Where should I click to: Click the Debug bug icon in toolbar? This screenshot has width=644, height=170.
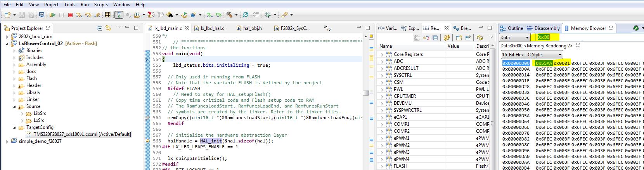(x=268, y=15)
